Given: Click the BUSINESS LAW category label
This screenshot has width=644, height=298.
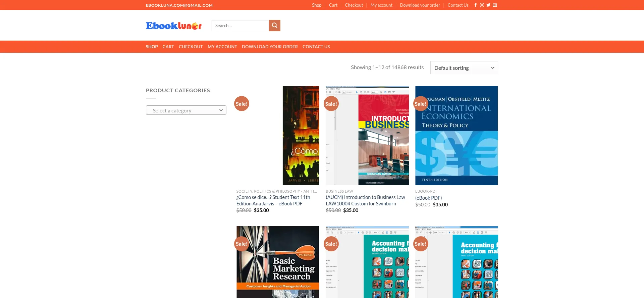Looking at the screenshot, I should (339, 191).
